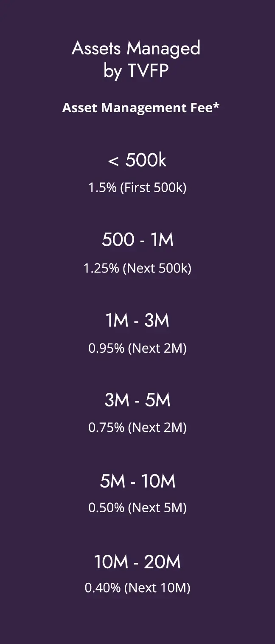Screen dimensions: 275x644
Task: Click the '5M - 10M' tier label
Action: (x=137, y=481)
